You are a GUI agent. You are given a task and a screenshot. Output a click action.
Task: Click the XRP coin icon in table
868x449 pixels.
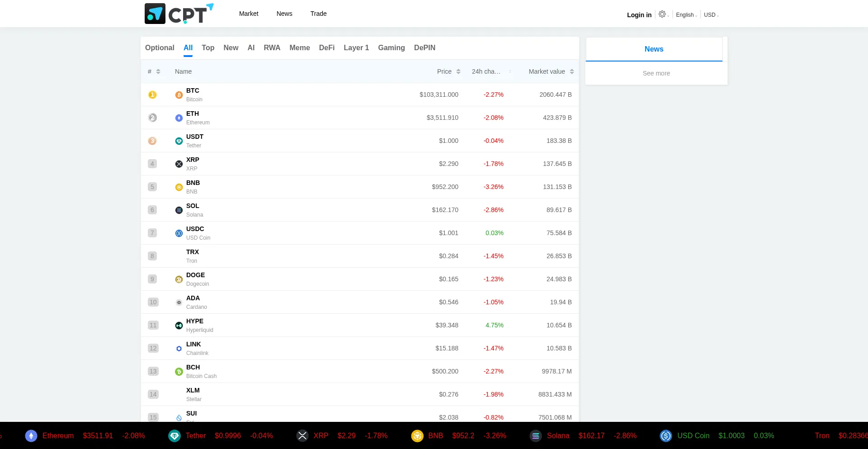point(179,164)
